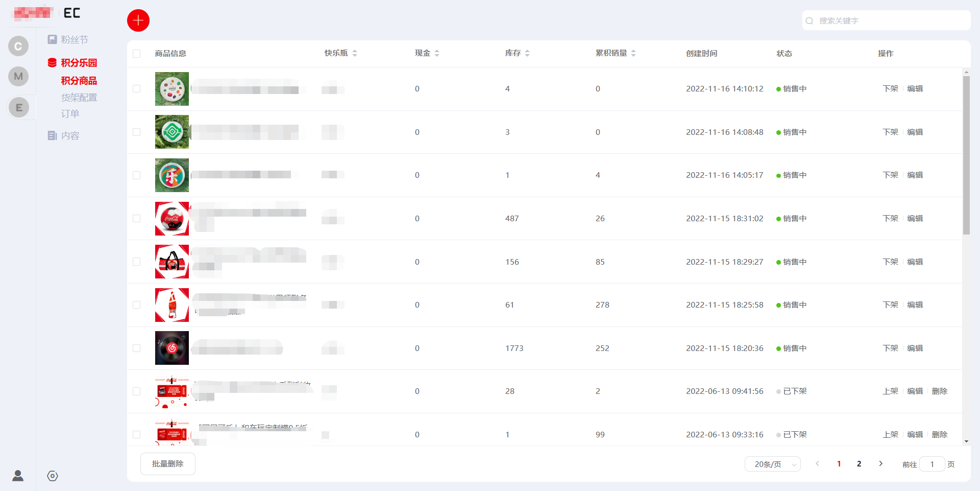The image size is (980, 491).
Task: Sort by 库存 using column sort arrows
Action: point(527,53)
